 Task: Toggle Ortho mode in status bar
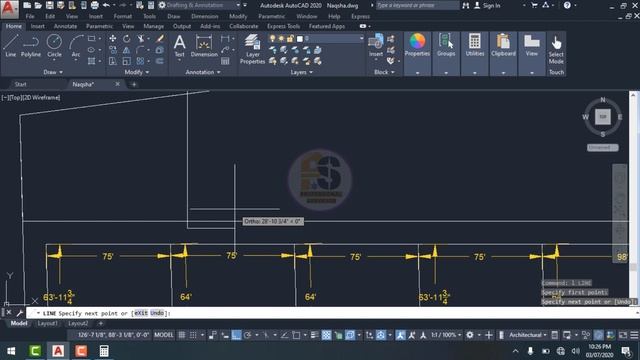click(x=236, y=335)
